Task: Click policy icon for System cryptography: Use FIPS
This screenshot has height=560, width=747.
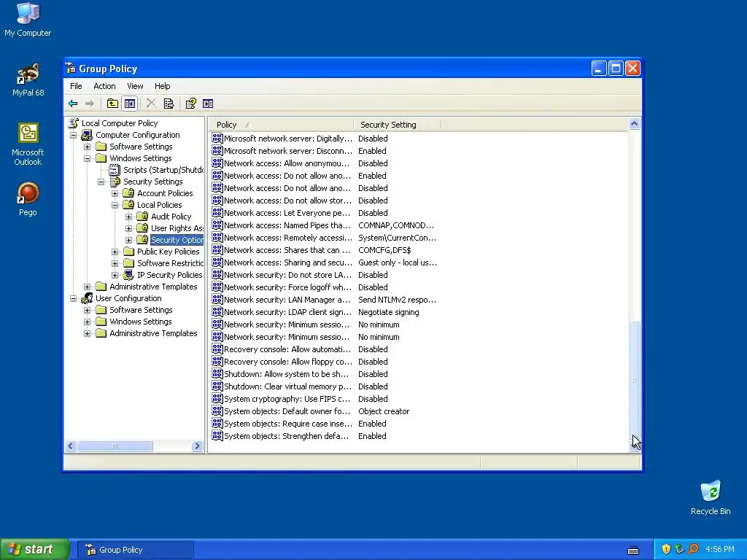Action: pyautogui.click(x=217, y=399)
